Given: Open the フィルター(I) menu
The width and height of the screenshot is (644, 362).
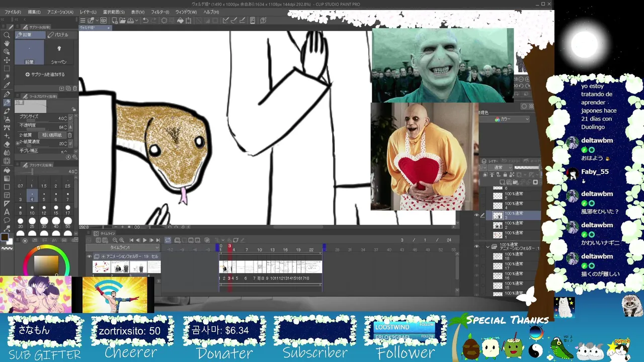Looking at the screenshot, I should pos(160,12).
